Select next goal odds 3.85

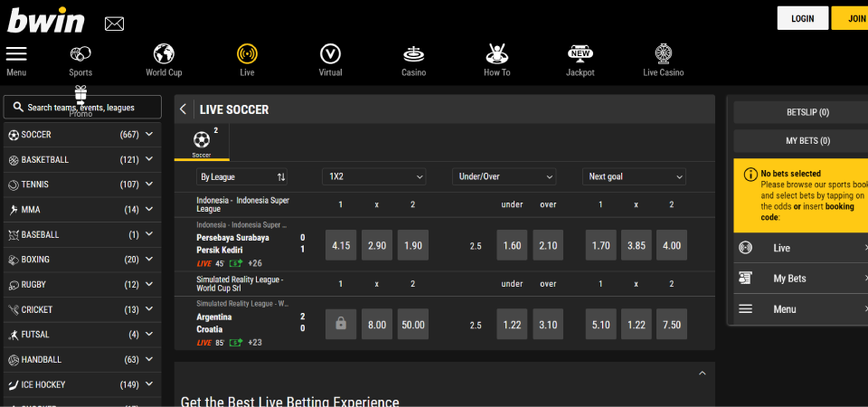click(636, 245)
